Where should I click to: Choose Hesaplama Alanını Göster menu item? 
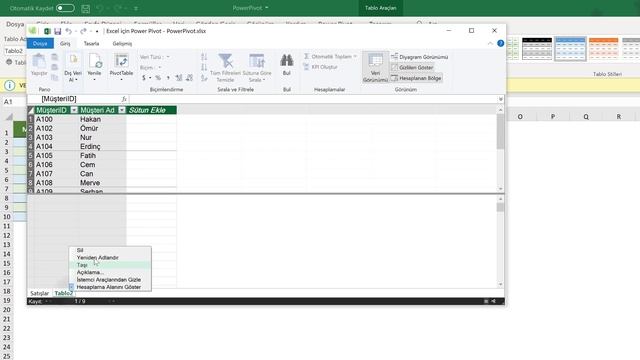(x=110, y=287)
